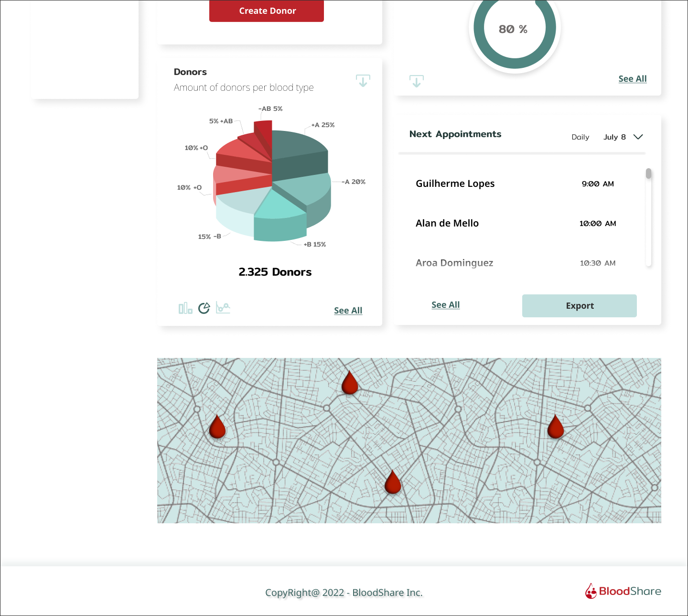Select the line graph view icon
The image size is (688, 616).
[x=223, y=307]
